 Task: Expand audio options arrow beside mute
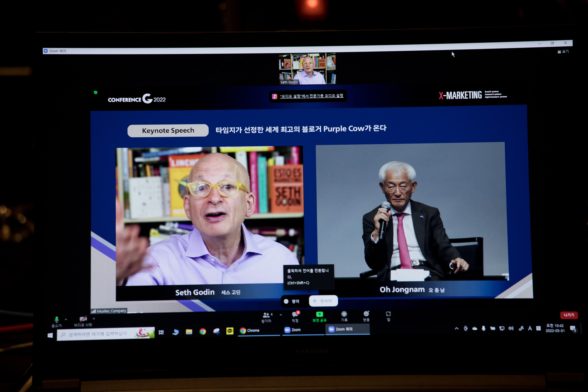click(66, 319)
